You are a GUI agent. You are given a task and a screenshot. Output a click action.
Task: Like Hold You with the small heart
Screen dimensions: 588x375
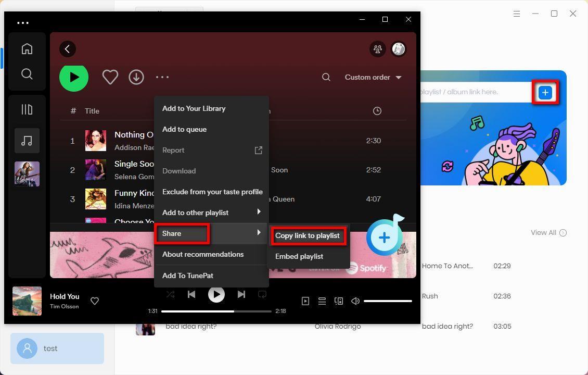pyautogui.click(x=95, y=301)
